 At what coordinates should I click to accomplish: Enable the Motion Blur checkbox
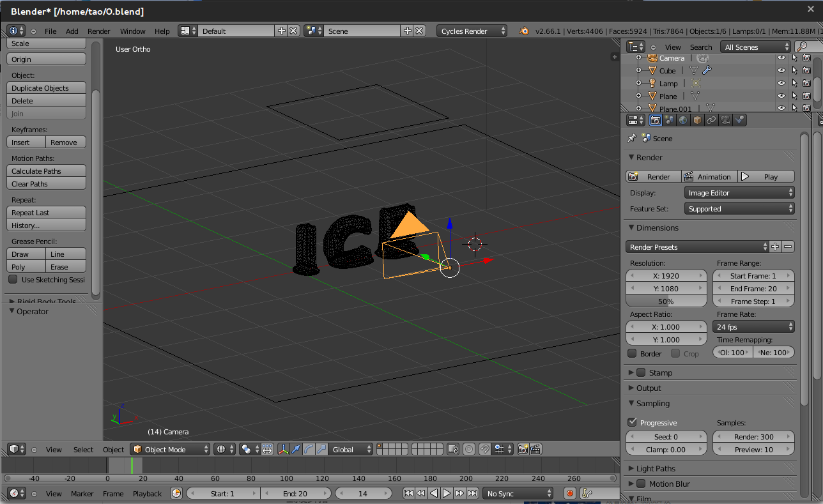(641, 484)
